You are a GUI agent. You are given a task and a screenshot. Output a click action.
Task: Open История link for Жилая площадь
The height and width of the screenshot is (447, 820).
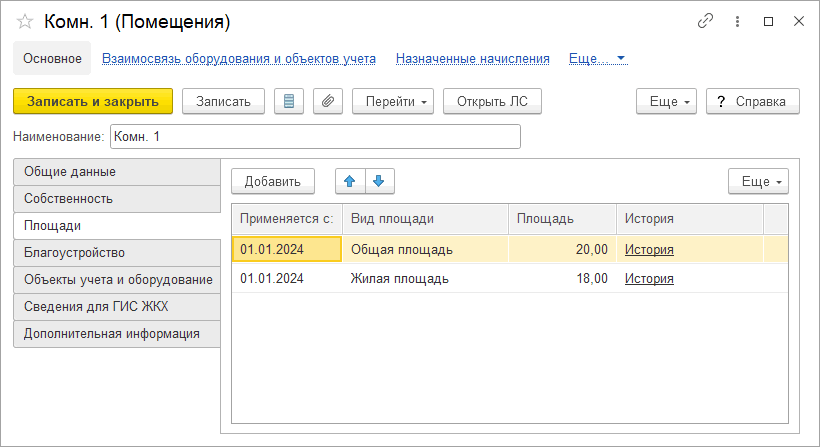pyautogui.click(x=649, y=278)
